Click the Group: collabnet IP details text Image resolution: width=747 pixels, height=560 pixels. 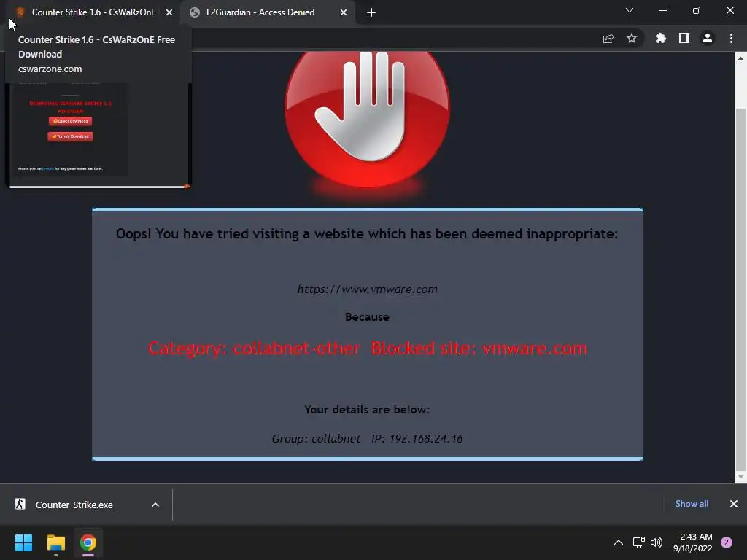point(368,438)
